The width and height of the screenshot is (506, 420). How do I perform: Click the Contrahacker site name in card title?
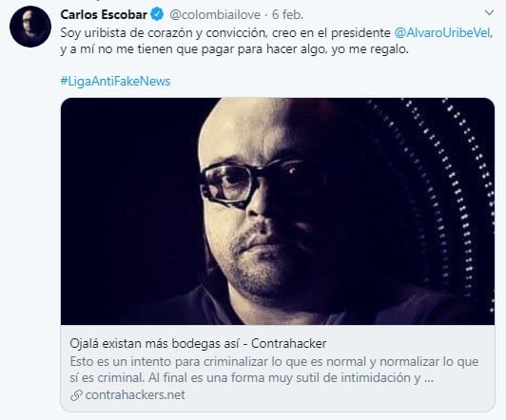289,344
